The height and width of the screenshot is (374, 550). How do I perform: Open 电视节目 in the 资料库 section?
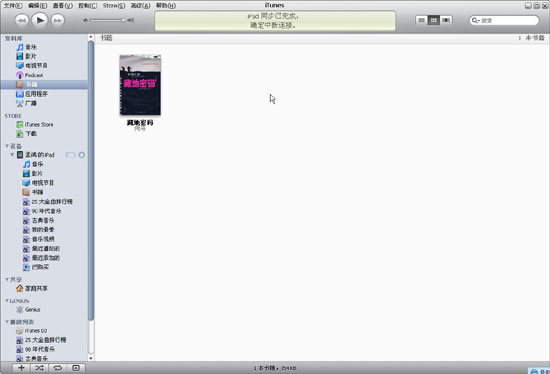[x=32, y=66]
